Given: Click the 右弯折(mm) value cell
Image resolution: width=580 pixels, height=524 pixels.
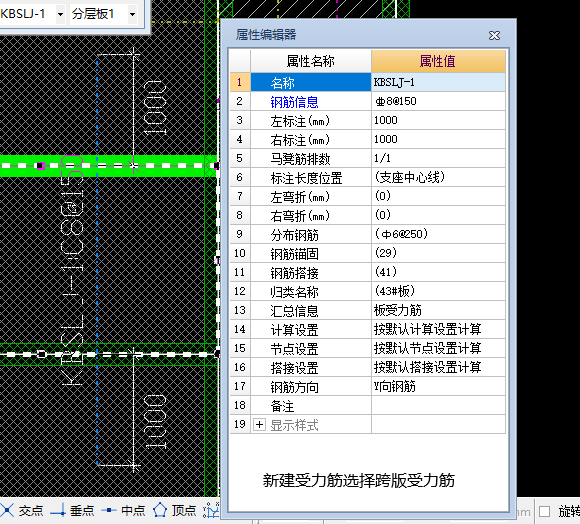Looking at the screenshot, I should tap(438, 216).
